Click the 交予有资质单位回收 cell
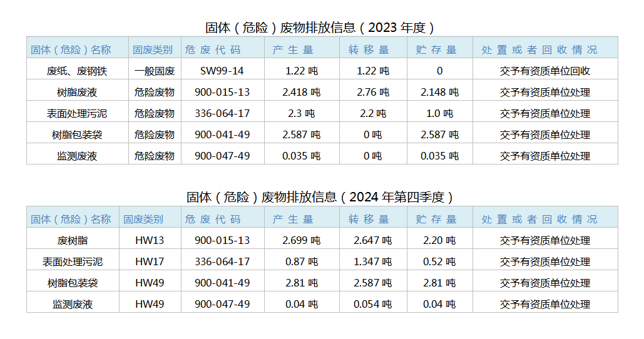Image resolution: width=644 pixels, height=339 pixels. click(x=544, y=71)
